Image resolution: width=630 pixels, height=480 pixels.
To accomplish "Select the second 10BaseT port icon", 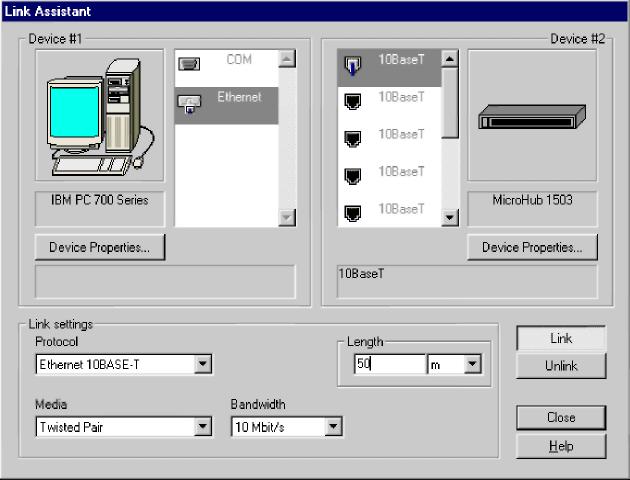I will 352,102.
